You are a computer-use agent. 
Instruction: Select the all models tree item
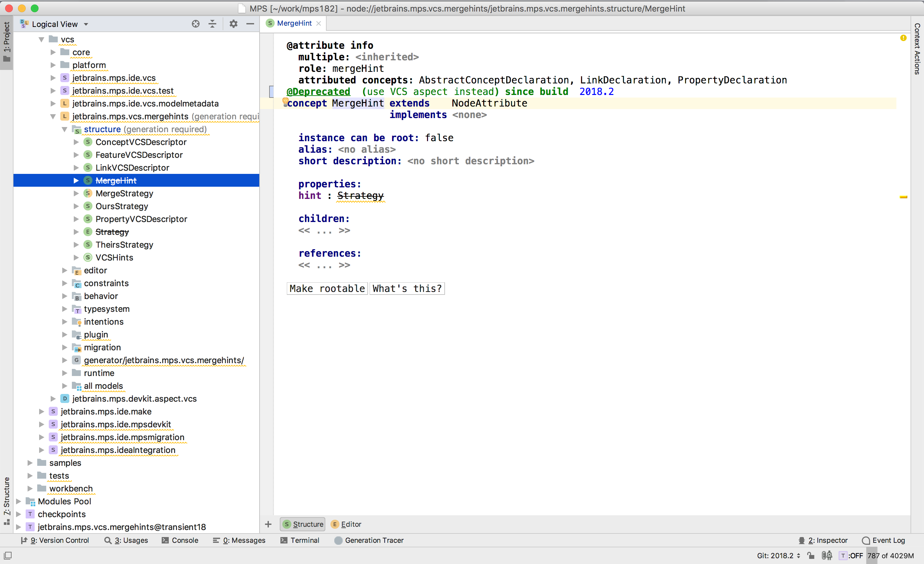pos(103,386)
